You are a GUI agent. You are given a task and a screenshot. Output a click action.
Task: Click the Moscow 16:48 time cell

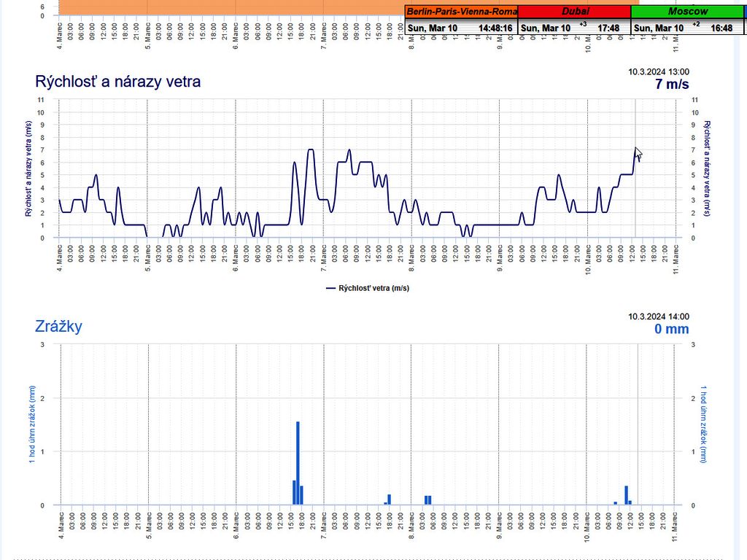tap(721, 28)
